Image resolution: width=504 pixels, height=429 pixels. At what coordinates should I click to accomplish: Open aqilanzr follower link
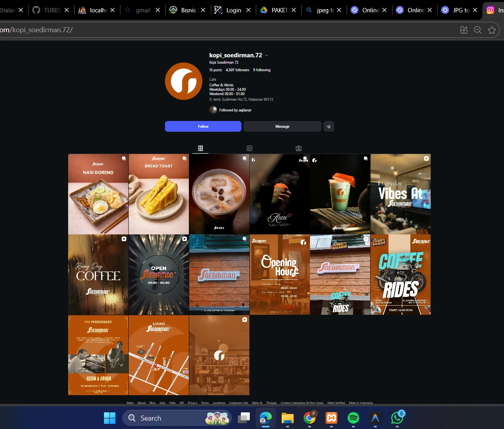(x=245, y=110)
